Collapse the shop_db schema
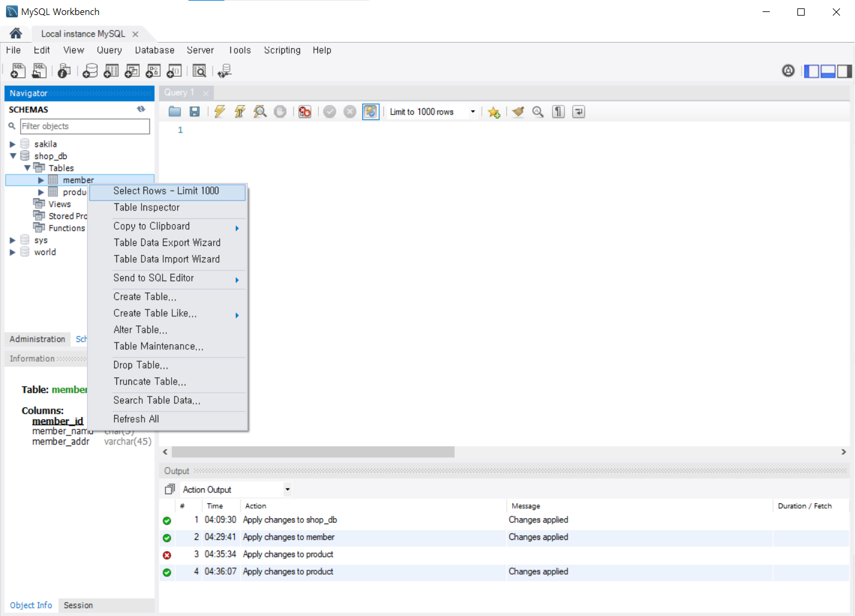This screenshot has height=616, width=855. pyautogui.click(x=12, y=156)
